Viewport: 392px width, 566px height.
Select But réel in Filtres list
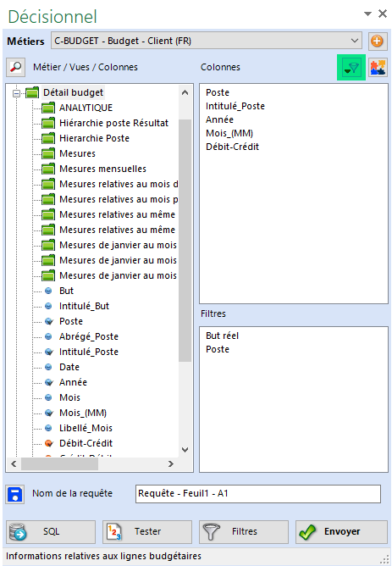point(222,336)
